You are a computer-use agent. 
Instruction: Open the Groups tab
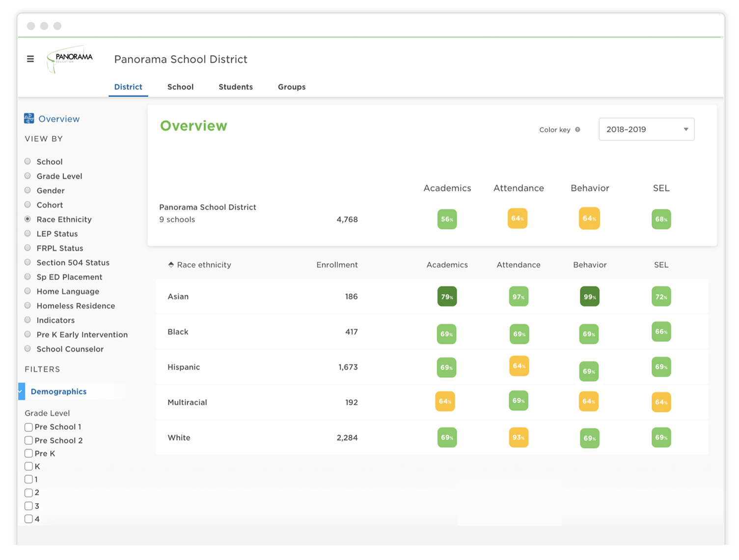(x=291, y=86)
